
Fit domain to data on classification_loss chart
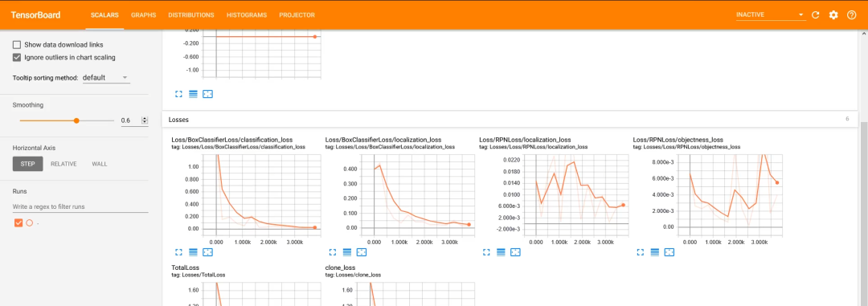(x=207, y=251)
